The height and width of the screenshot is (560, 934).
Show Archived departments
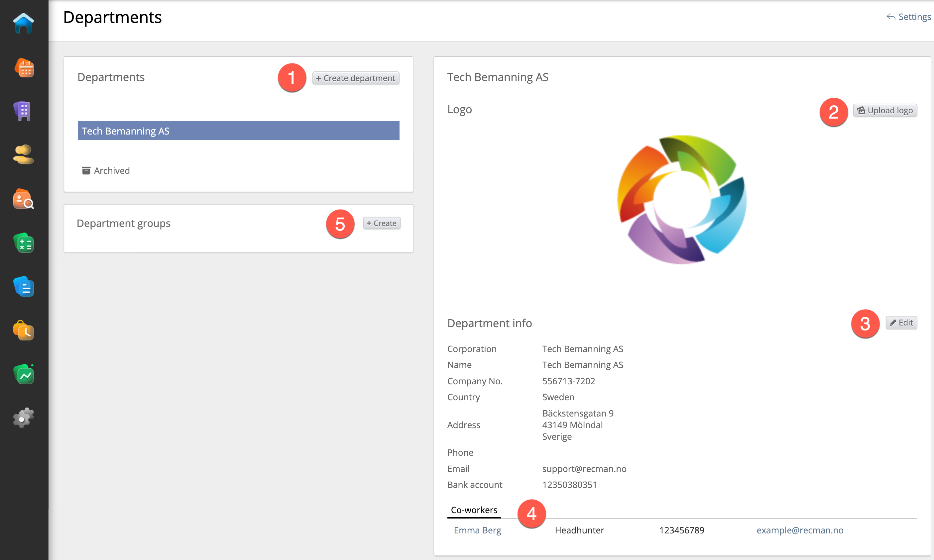point(106,171)
